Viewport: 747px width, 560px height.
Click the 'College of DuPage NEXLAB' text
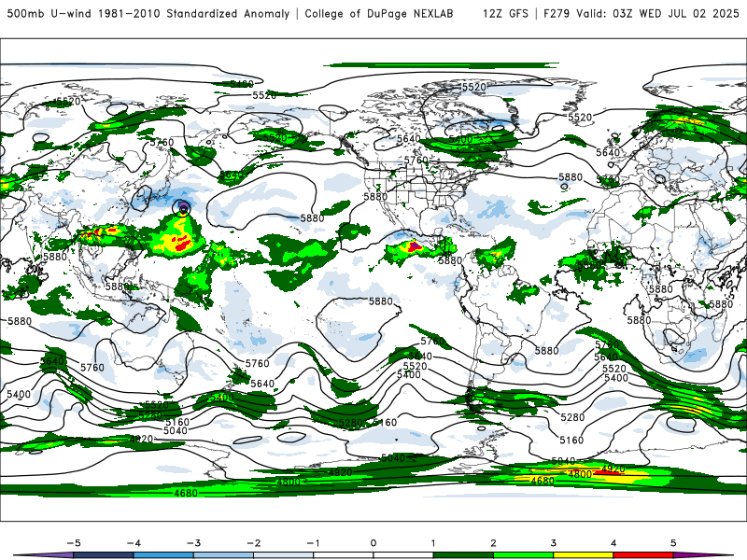[x=379, y=14]
